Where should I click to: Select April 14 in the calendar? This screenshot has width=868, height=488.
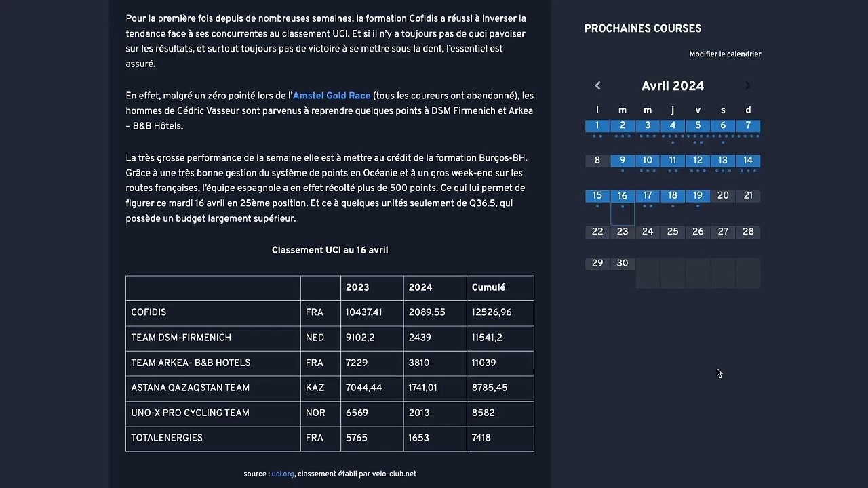click(x=748, y=161)
